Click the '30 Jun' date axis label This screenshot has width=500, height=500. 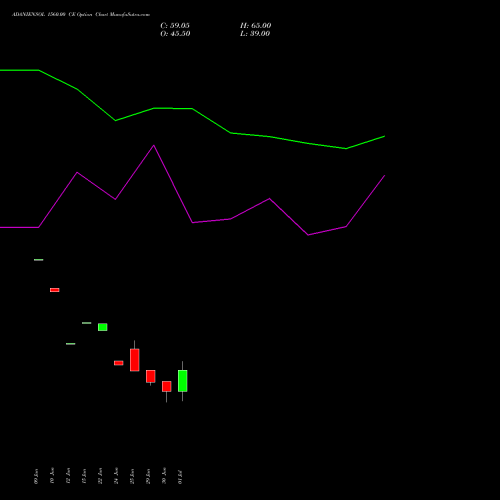pos(164,476)
